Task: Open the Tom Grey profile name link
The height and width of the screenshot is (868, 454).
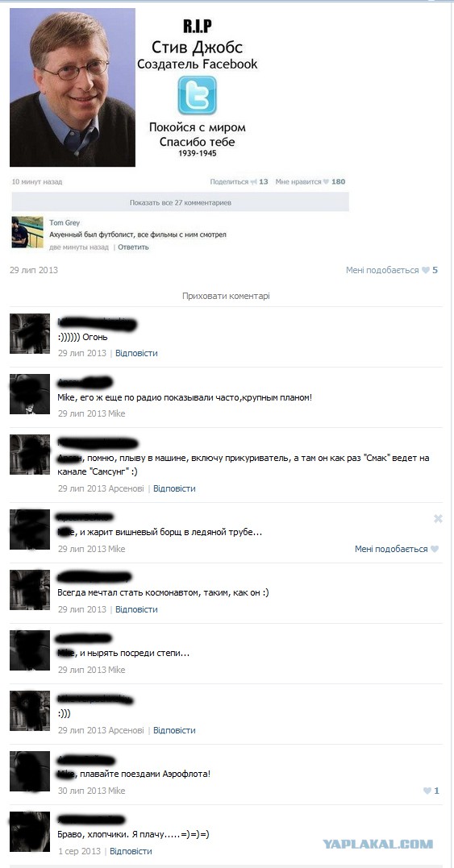Action: tap(65, 222)
